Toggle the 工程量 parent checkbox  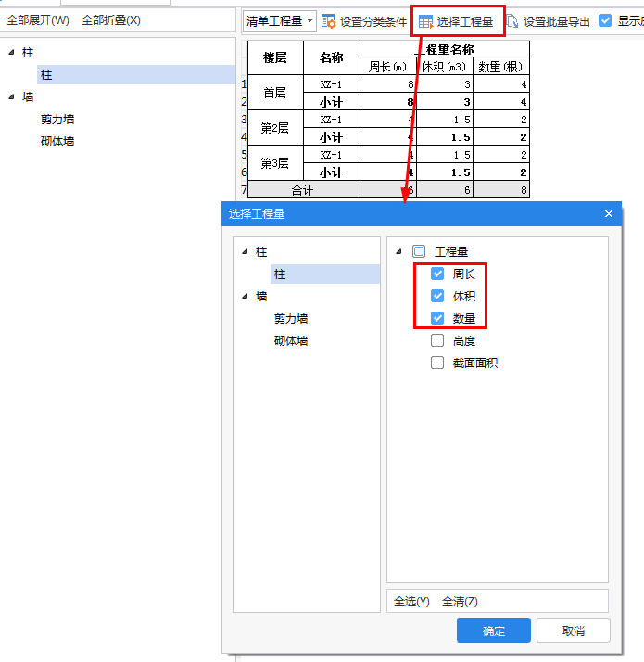point(419,251)
